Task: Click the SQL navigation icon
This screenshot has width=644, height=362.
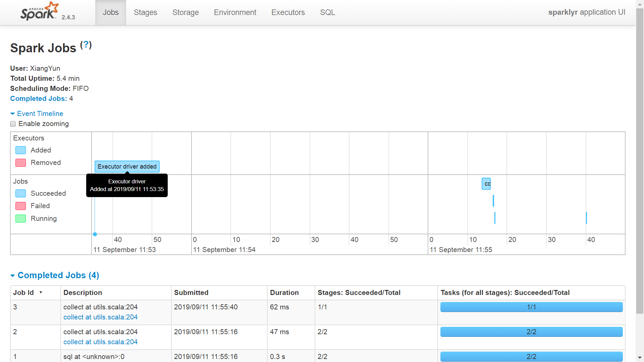Action: 327,12
